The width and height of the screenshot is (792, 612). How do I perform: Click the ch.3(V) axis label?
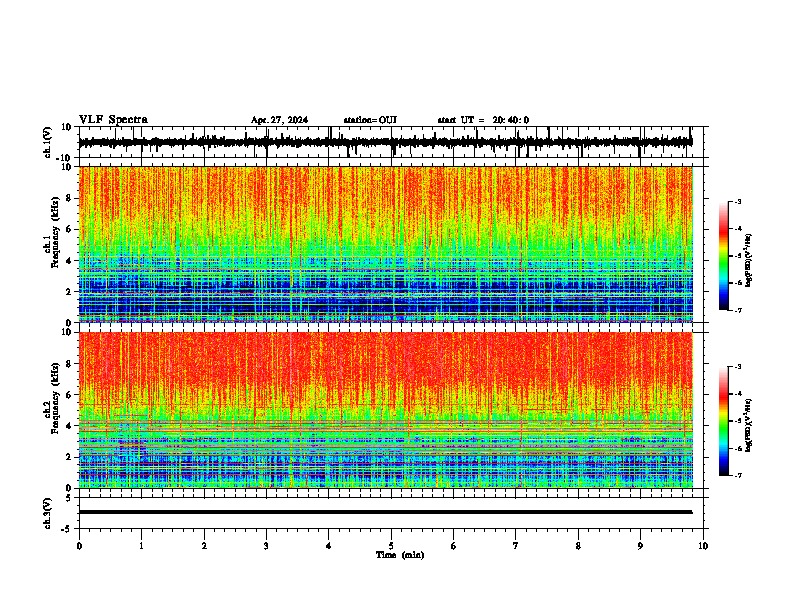(x=48, y=513)
